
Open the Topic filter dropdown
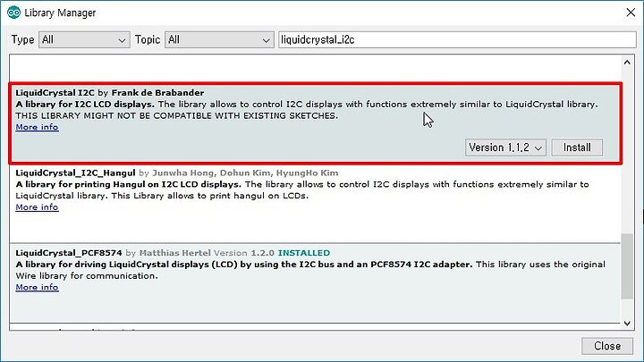pos(219,40)
